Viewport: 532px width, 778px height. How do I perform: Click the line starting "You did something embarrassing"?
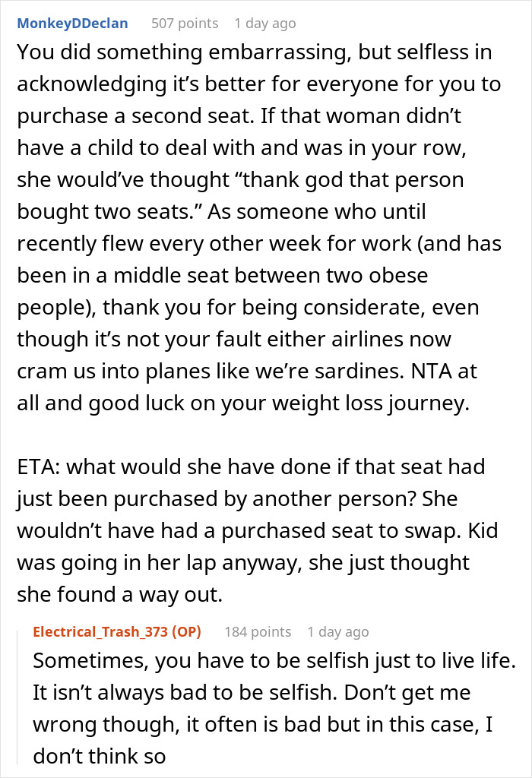(252, 53)
